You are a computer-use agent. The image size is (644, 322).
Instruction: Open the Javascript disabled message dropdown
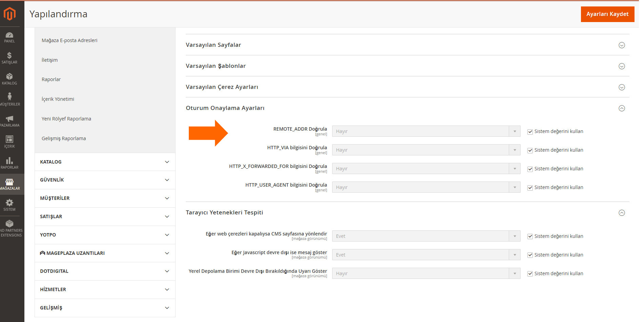pos(426,255)
